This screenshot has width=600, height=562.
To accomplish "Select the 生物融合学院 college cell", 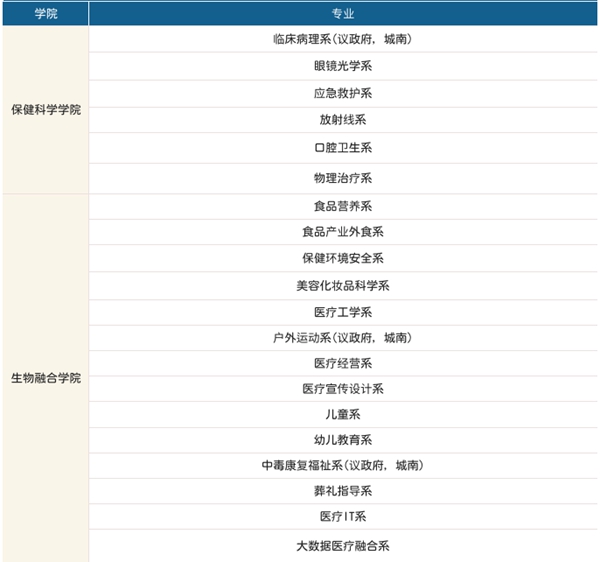I will 45,379.
